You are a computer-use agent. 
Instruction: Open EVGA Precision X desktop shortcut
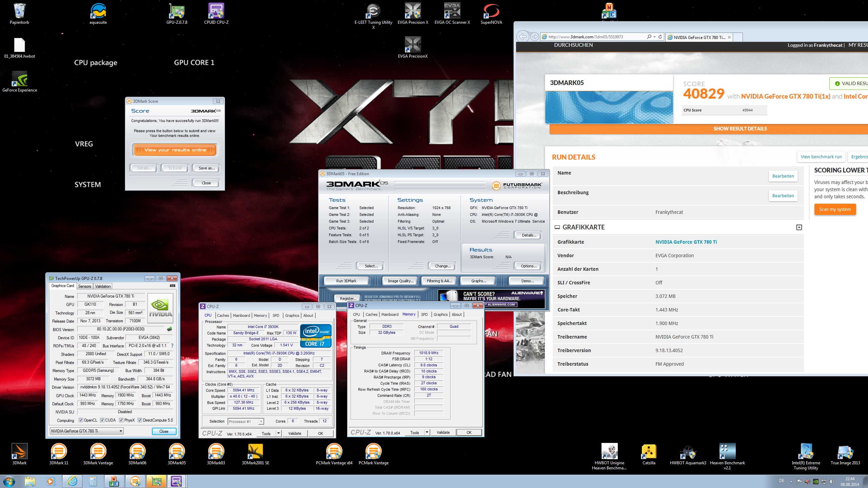[413, 14]
